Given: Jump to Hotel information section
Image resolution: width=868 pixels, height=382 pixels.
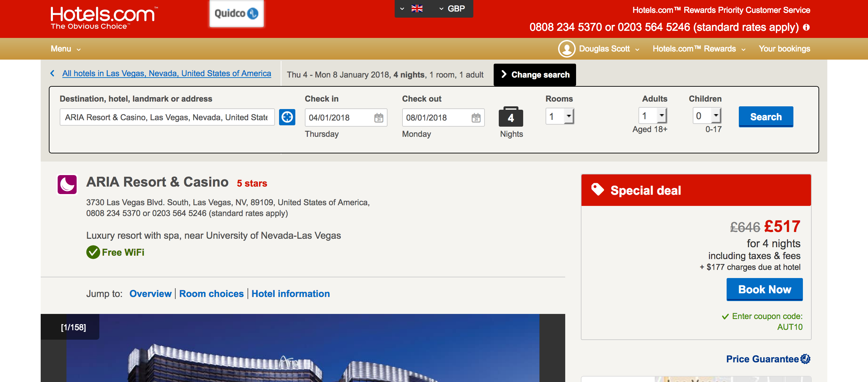Looking at the screenshot, I should [x=291, y=294].
